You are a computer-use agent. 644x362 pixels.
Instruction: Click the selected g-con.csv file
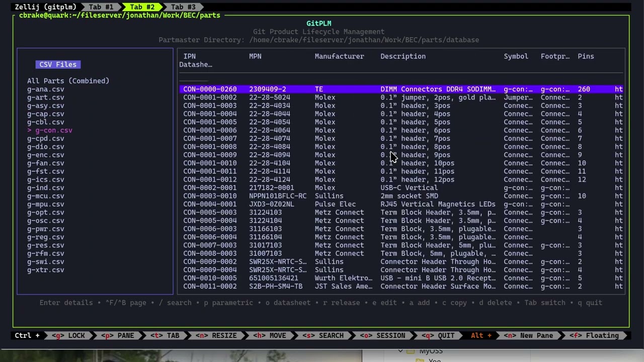[x=50, y=130]
